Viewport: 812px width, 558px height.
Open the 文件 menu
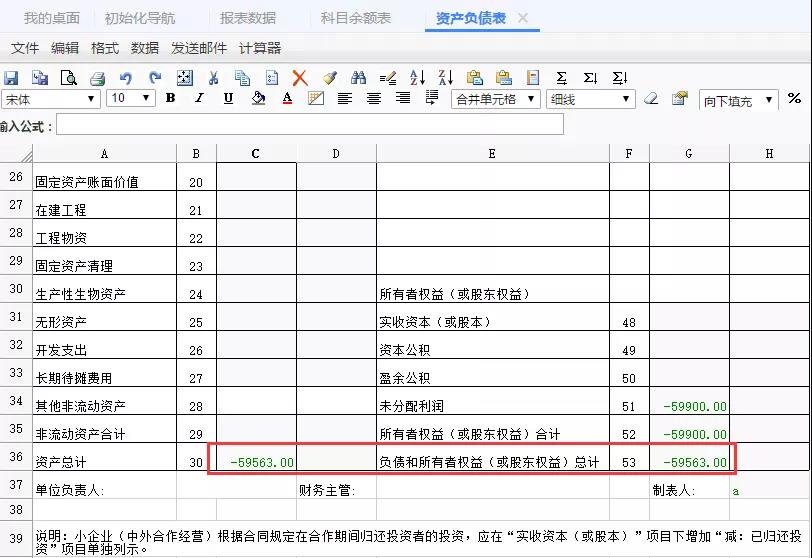tap(25, 48)
